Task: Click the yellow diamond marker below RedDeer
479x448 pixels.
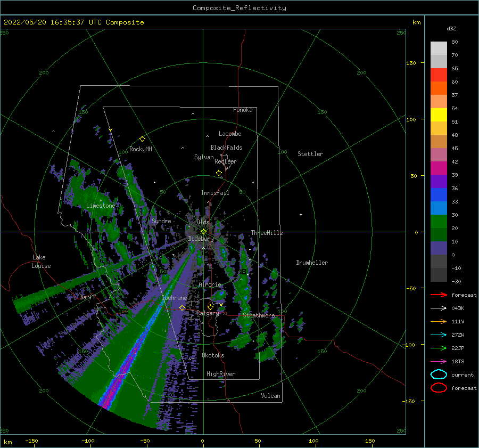Action: point(219,173)
